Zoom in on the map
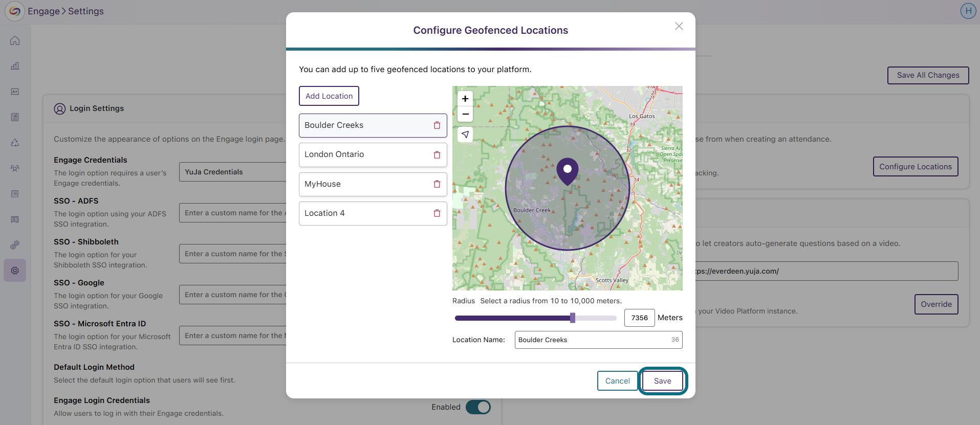This screenshot has height=425, width=980. pyautogui.click(x=465, y=99)
